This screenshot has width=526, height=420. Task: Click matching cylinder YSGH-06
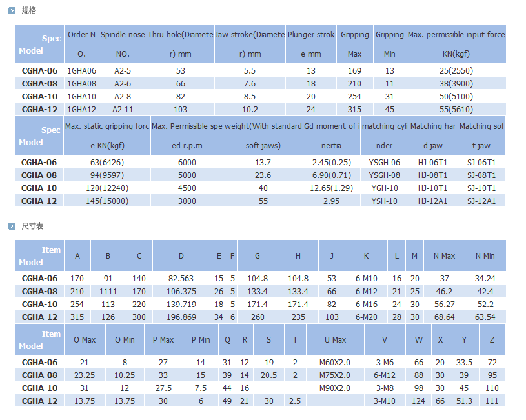[x=385, y=163]
